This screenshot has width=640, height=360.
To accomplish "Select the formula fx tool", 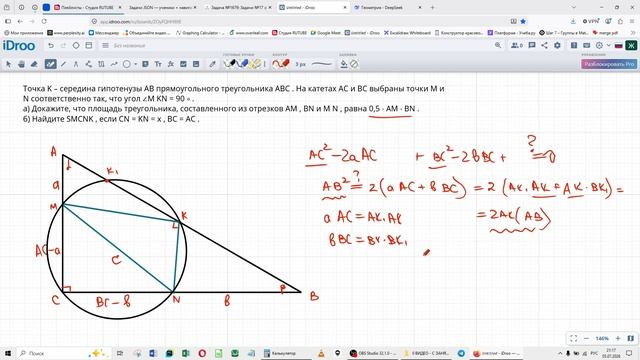I will click(x=171, y=64).
